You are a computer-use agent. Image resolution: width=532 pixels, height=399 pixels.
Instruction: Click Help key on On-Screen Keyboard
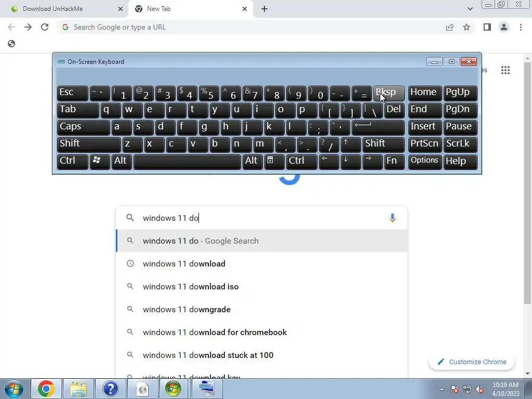coord(460,162)
